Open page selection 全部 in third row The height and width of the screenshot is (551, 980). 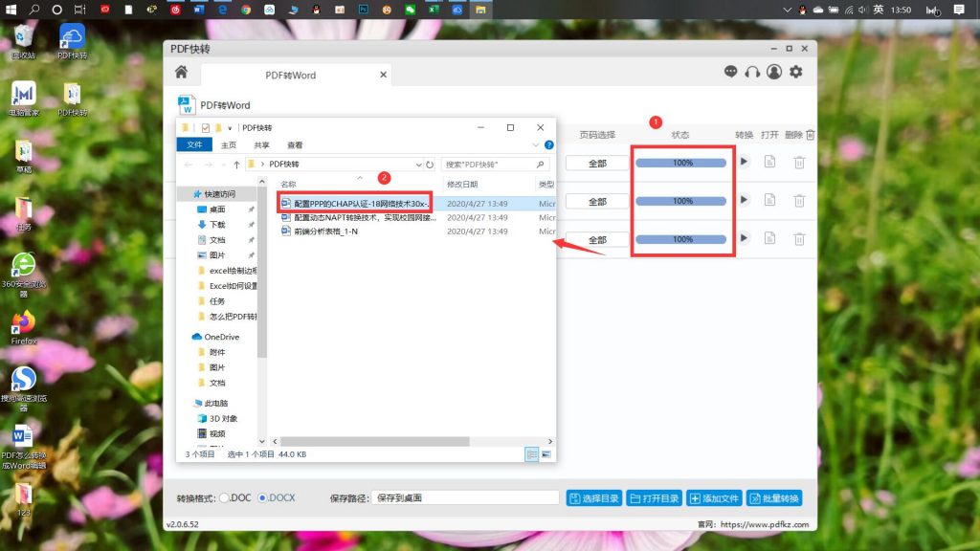point(597,240)
